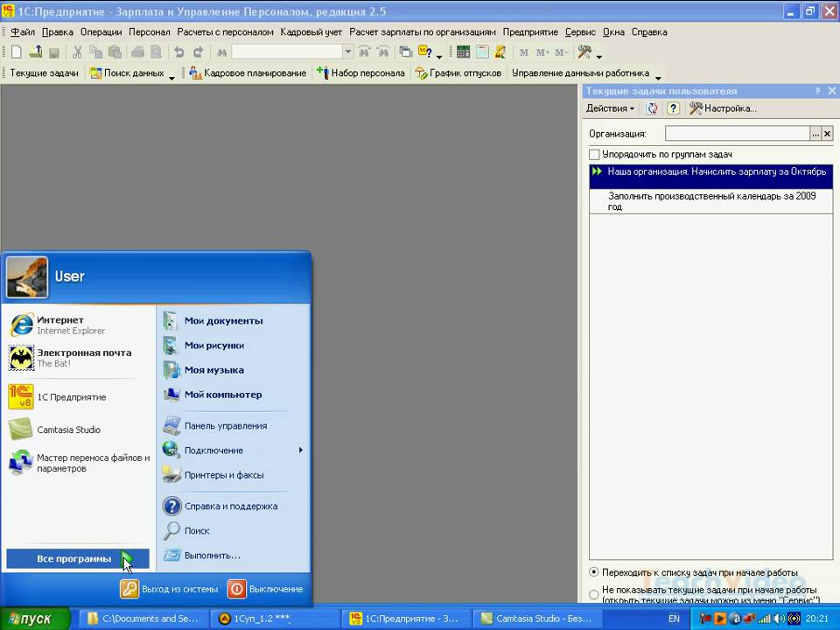
Task: Click the Find binoculars icon left of search box
Action: 221,52
